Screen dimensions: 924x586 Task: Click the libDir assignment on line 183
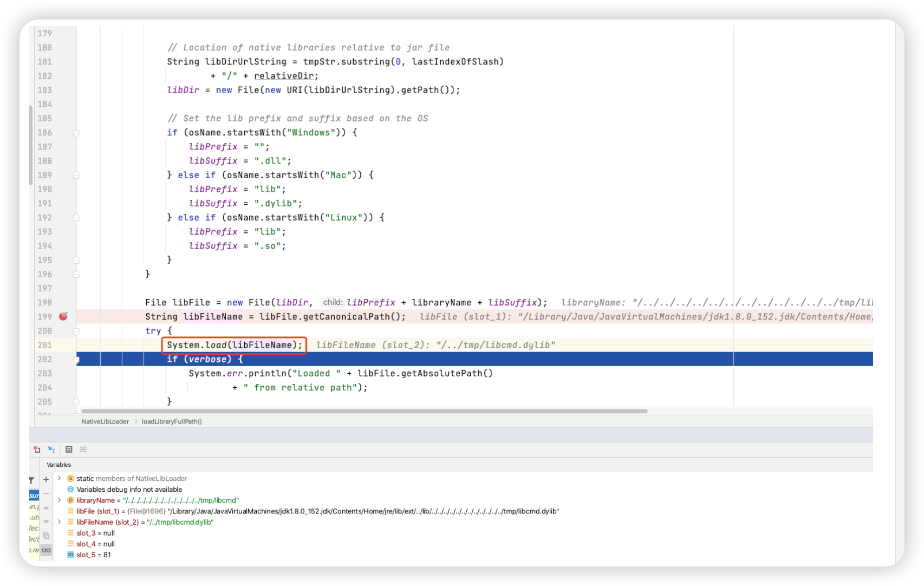click(313, 90)
